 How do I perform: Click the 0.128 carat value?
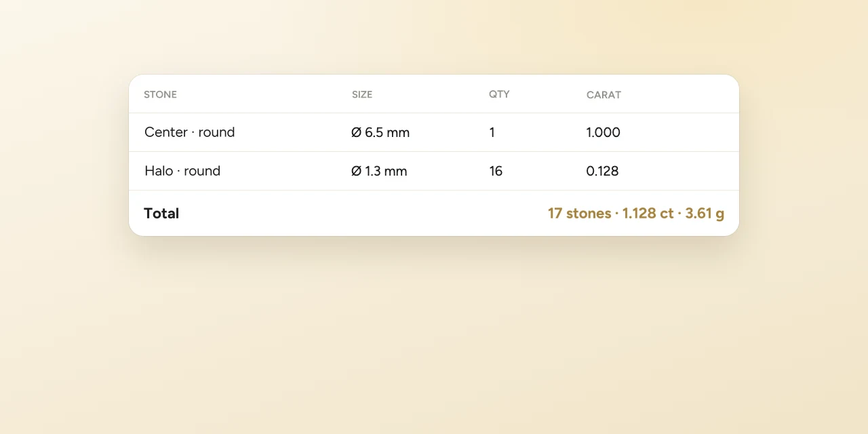[602, 172]
